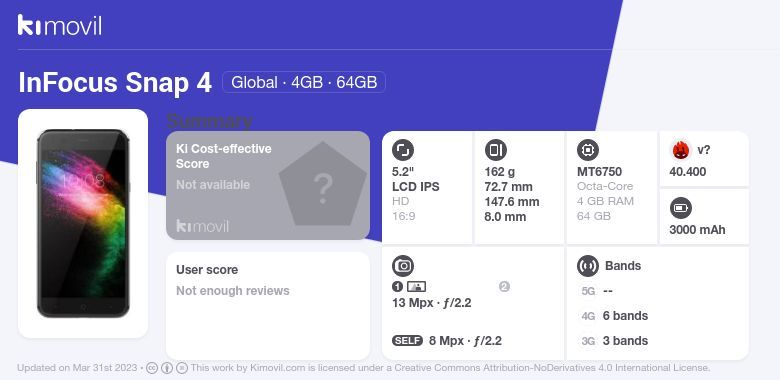Click the Global 4GB 64GB variant badge
780x380 pixels.
pos(304,82)
